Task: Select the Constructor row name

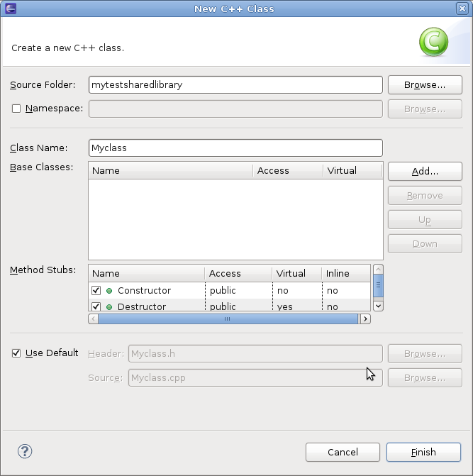Action: click(x=144, y=291)
